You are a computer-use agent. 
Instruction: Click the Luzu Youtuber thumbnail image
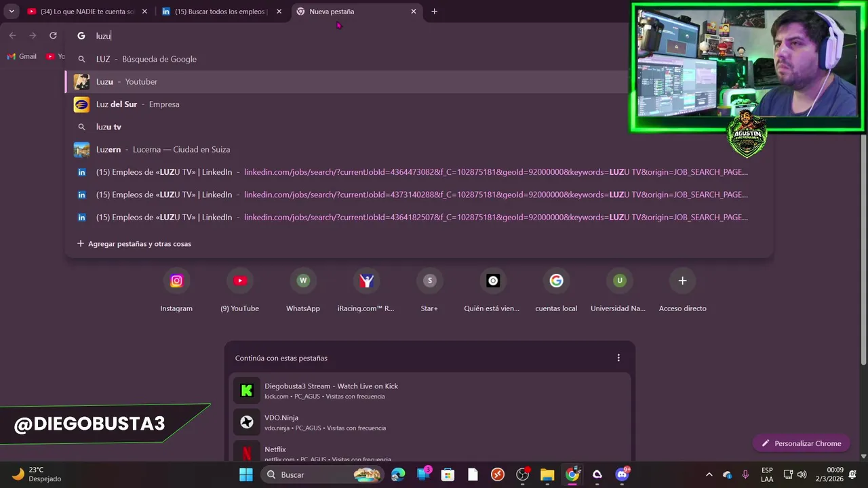pyautogui.click(x=81, y=82)
